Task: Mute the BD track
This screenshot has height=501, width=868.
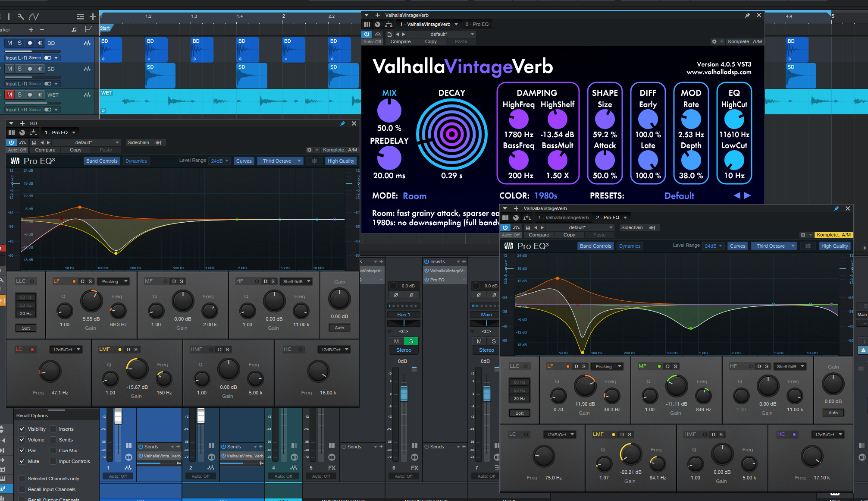Action: click(9, 43)
